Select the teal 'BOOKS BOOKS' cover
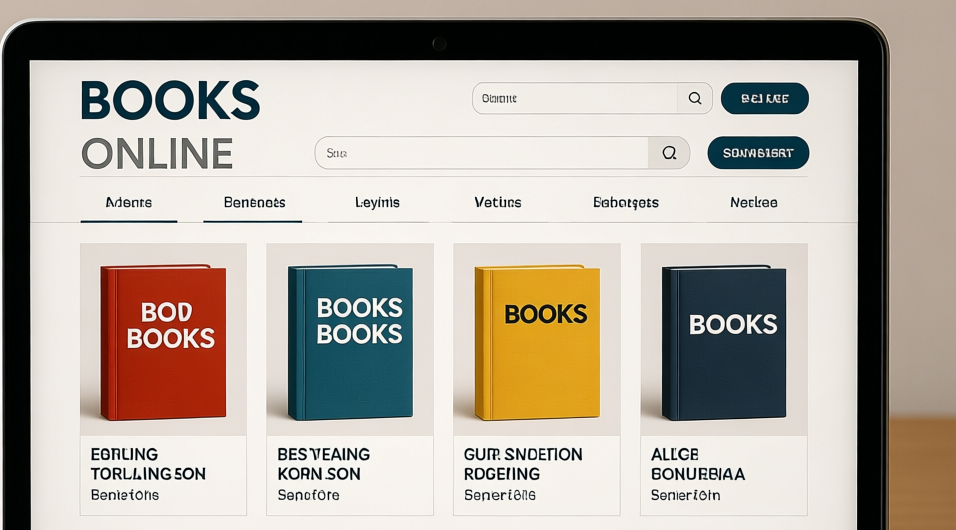956x530 pixels. point(350,340)
